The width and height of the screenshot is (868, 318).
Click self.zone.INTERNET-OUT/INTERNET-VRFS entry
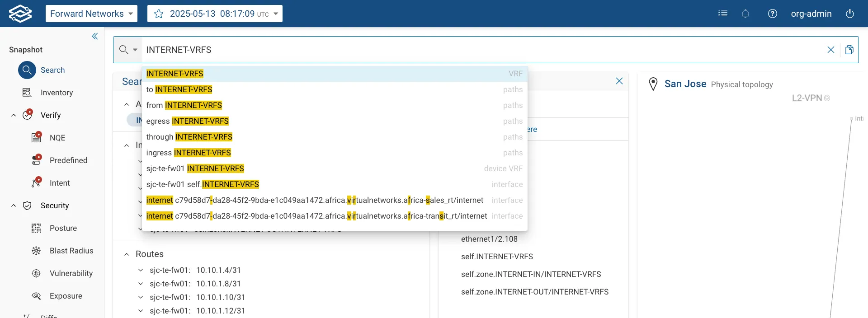tap(535, 292)
